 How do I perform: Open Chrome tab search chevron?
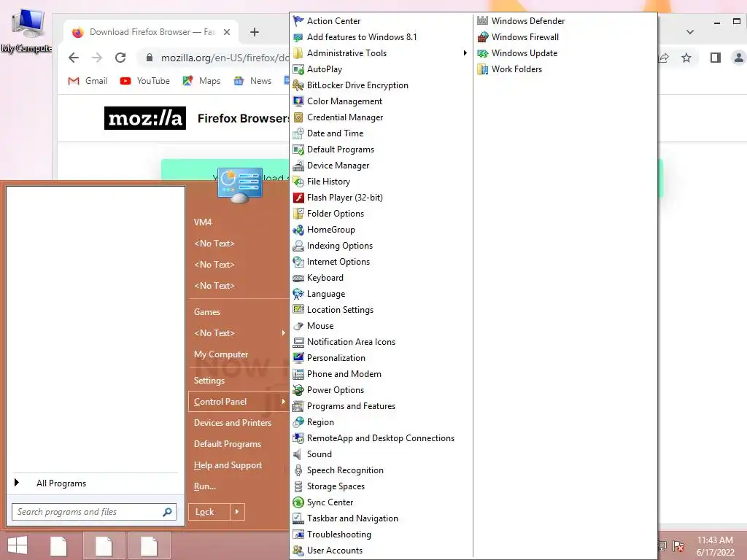click(690, 32)
